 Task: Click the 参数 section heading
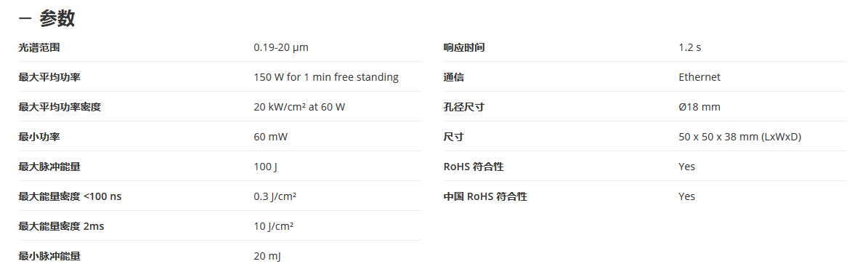click(x=57, y=19)
